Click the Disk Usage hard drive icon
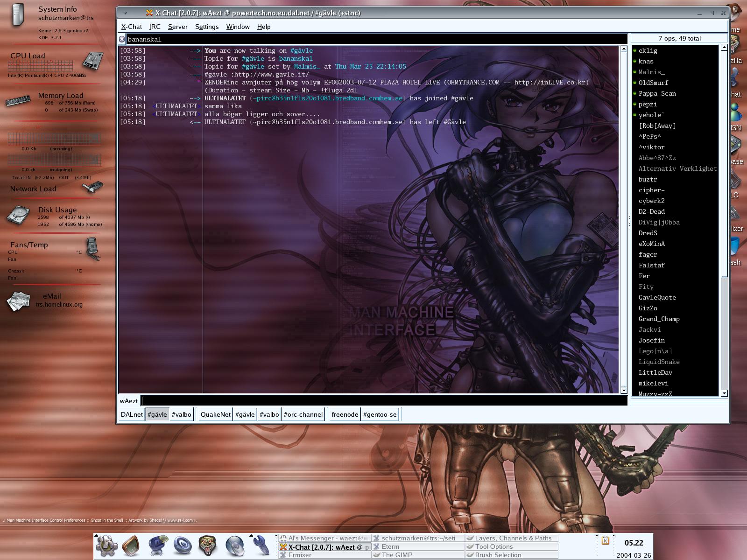 [18, 216]
